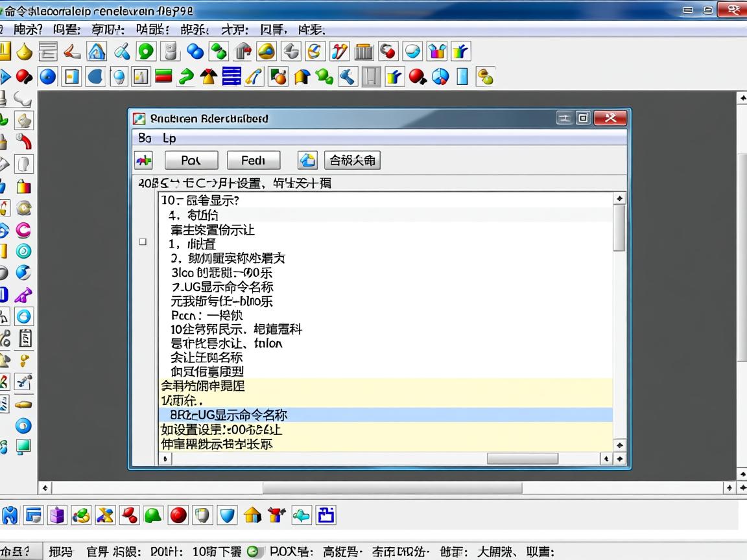Image resolution: width=747 pixels, height=560 pixels.
Task: Select the green pin tool on the top toolbar
Action: point(145,52)
